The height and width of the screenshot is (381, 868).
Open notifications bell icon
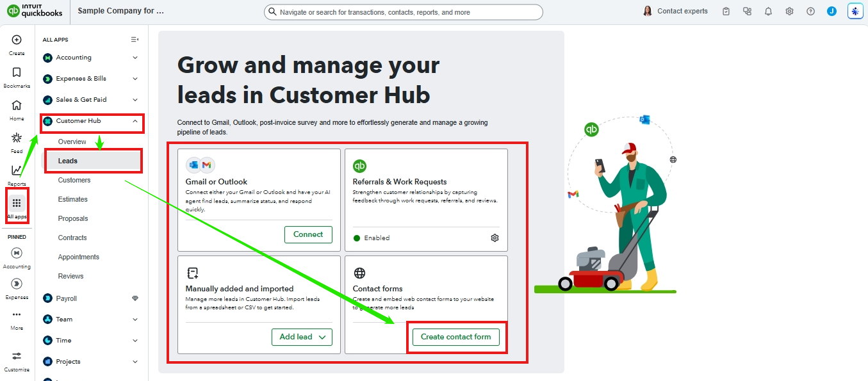click(x=768, y=12)
